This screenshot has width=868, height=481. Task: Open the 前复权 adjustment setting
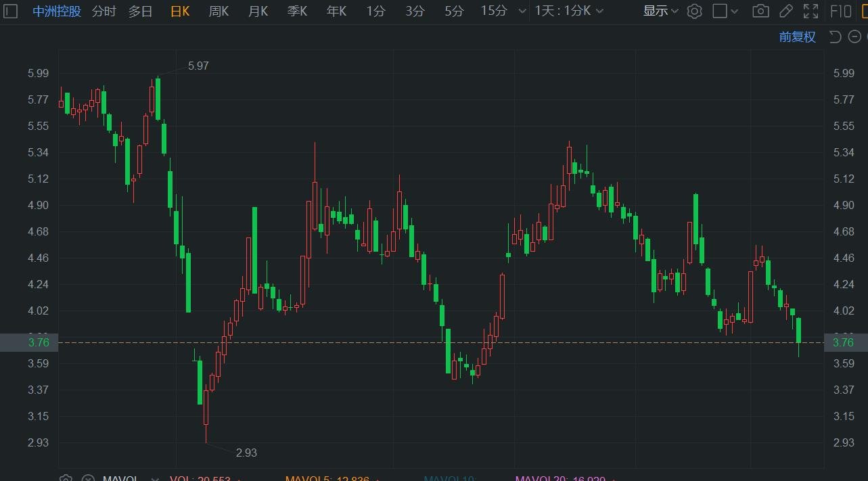click(x=798, y=37)
